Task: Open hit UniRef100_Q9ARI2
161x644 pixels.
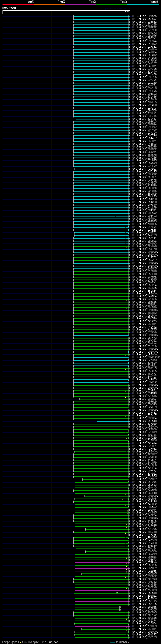Action: (x=144, y=27)
